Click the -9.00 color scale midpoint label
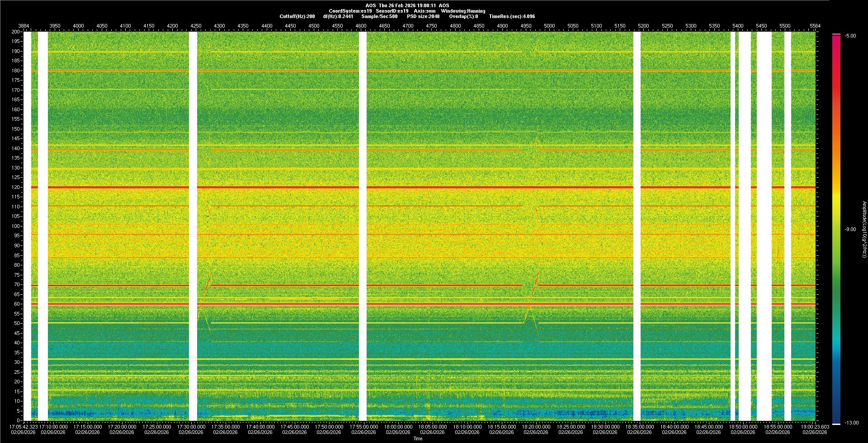Image resolution: width=868 pixels, height=443 pixels. [x=850, y=230]
